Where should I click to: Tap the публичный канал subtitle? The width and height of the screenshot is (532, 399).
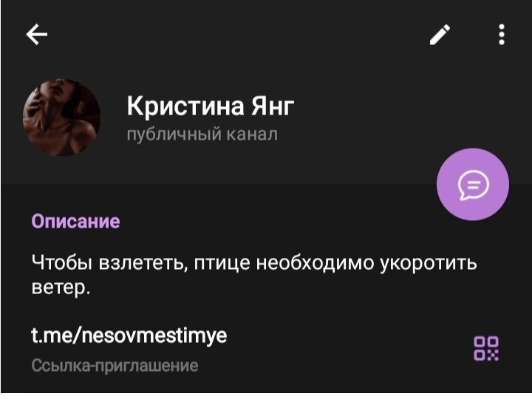[x=202, y=134]
